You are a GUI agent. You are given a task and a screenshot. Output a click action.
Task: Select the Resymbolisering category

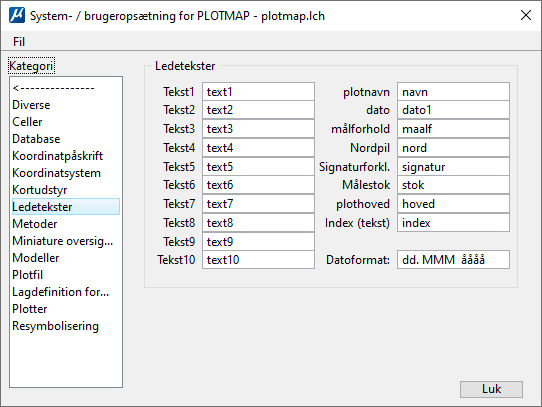click(x=55, y=326)
